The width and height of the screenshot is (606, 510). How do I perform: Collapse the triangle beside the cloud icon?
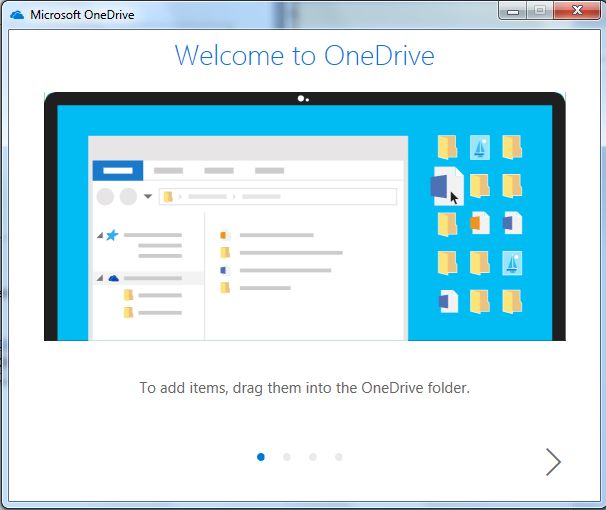100,279
